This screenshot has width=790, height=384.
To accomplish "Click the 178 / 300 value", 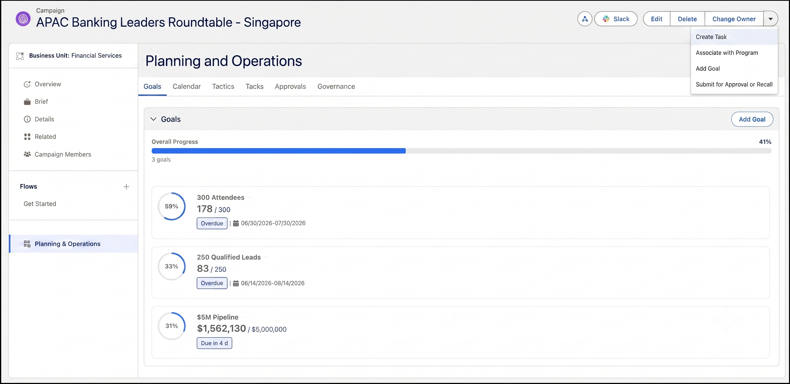I will 214,209.
